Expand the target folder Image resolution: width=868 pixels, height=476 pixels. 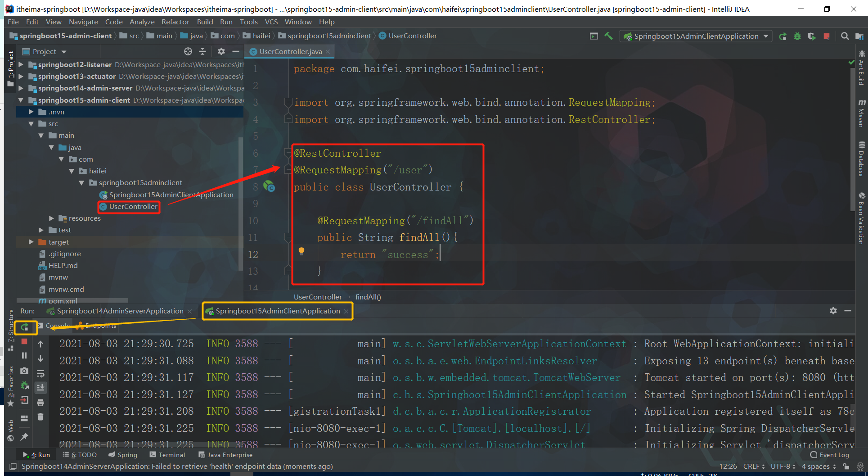tap(31, 242)
